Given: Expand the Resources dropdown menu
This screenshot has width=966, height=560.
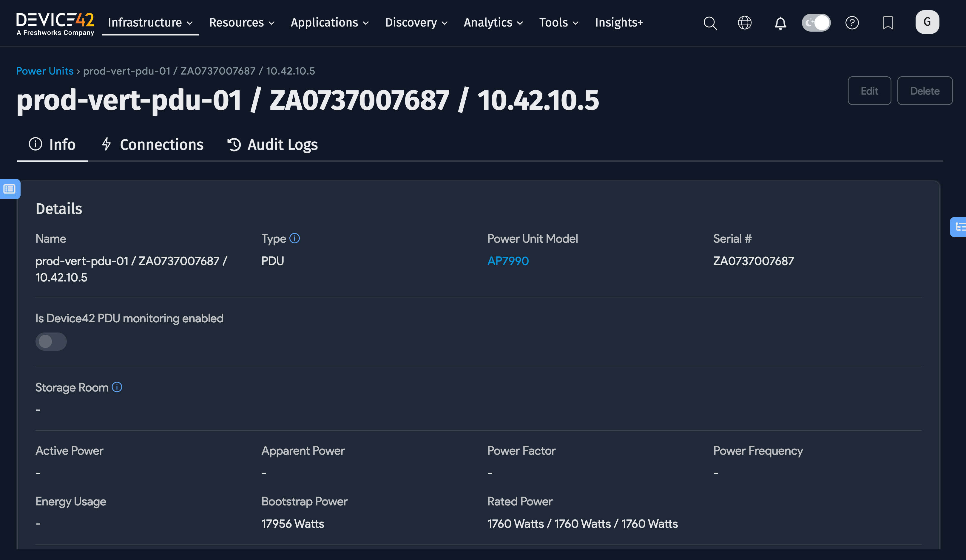Looking at the screenshot, I should tap(242, 23).
